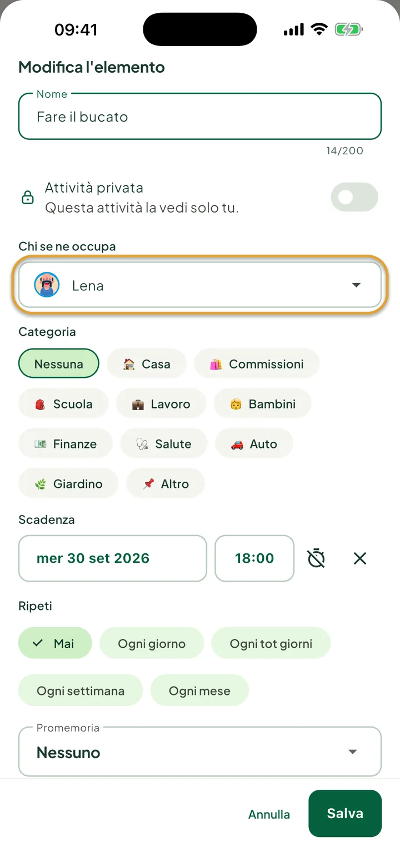400x868 pixels.
Task: Change the 18:00 time field
Action: [254, 558]
